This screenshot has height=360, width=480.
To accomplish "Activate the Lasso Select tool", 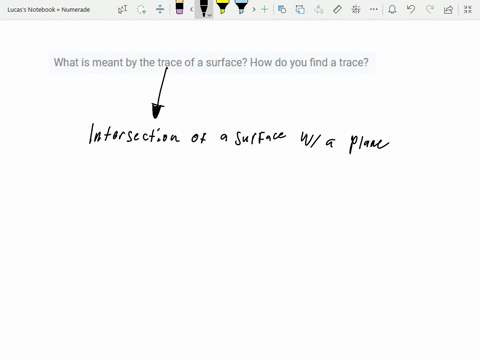I will click(x=142, y=10).
